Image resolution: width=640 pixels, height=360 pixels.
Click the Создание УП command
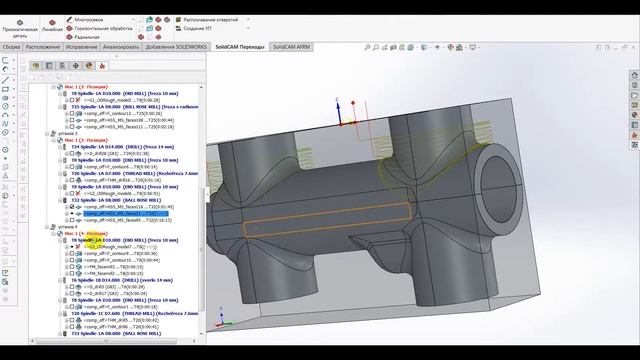tap(194, 29)
